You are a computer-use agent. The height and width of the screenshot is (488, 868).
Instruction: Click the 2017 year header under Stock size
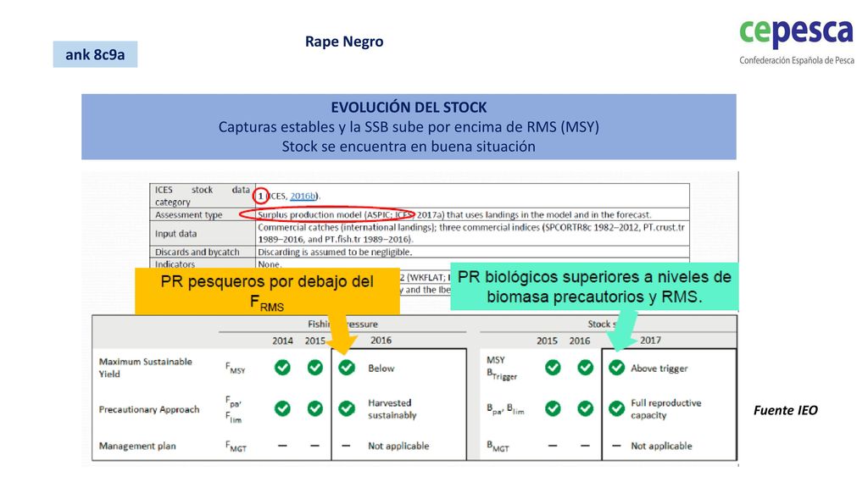[x=650, y=341]
